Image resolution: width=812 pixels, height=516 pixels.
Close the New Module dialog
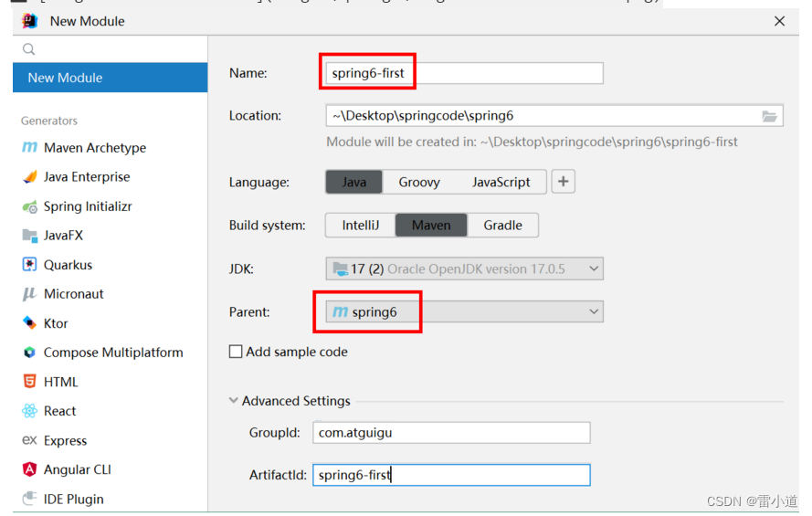point(779,21)
